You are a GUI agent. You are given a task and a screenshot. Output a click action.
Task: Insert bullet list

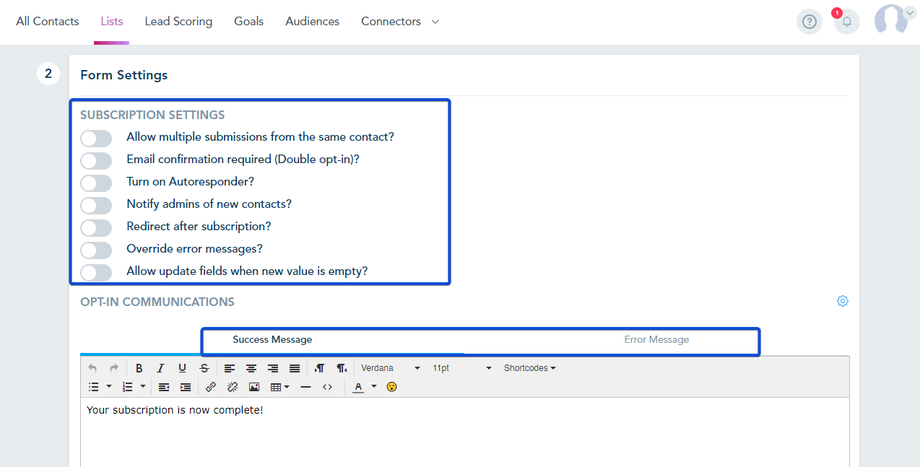tap(93, 387)
